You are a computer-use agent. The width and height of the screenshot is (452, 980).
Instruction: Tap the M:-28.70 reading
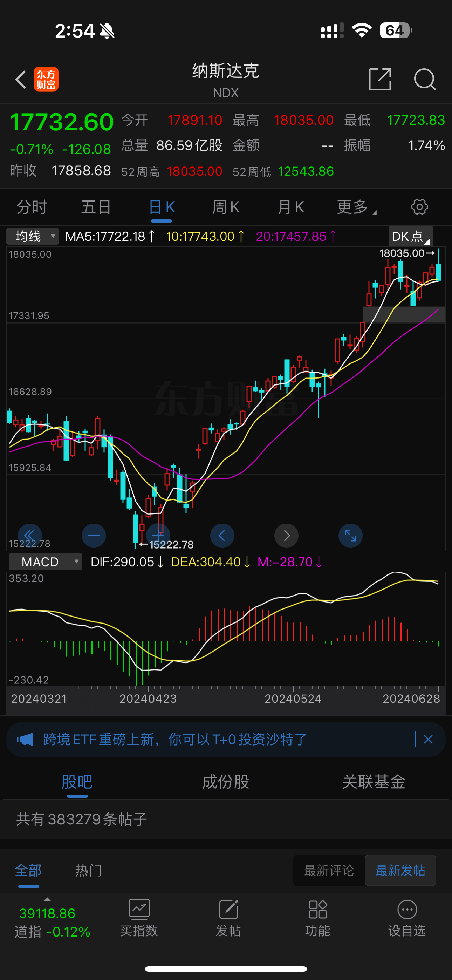289,562
